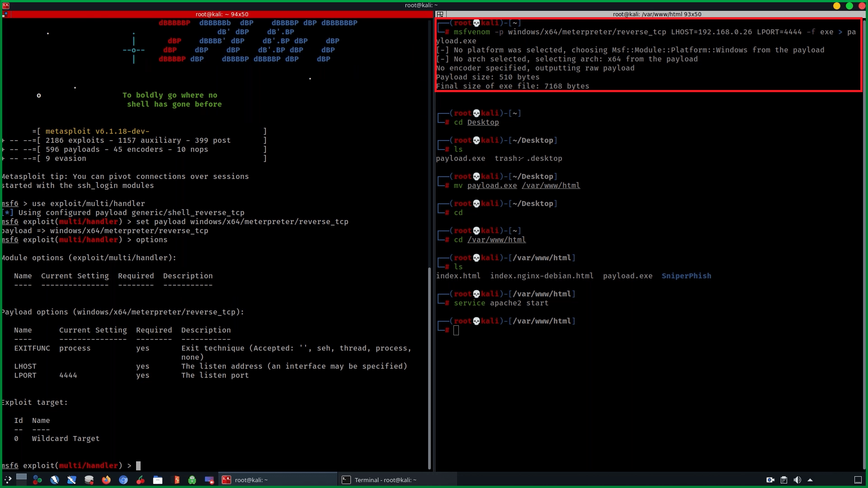This screenshot has width=868, height=488.
Task: Click the green robot taskbar icon
Action: point(192,480)
